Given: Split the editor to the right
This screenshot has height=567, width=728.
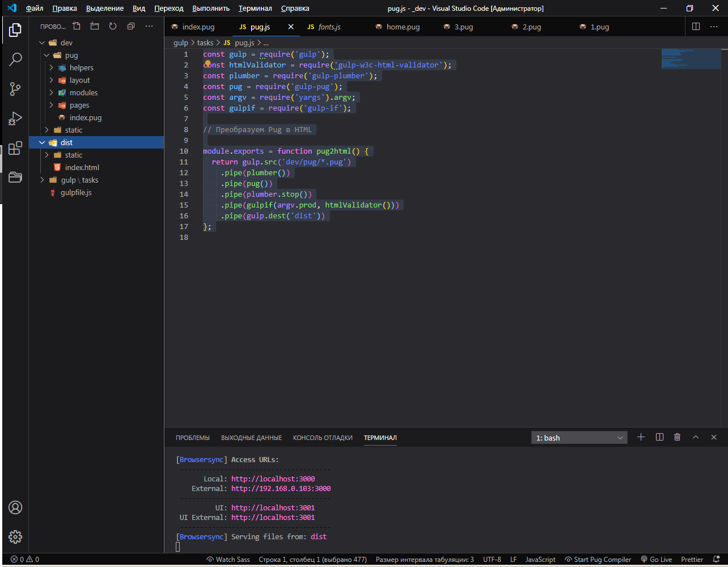Looking at the screenshot, I should pyautogui.click(x=696, y=26).
